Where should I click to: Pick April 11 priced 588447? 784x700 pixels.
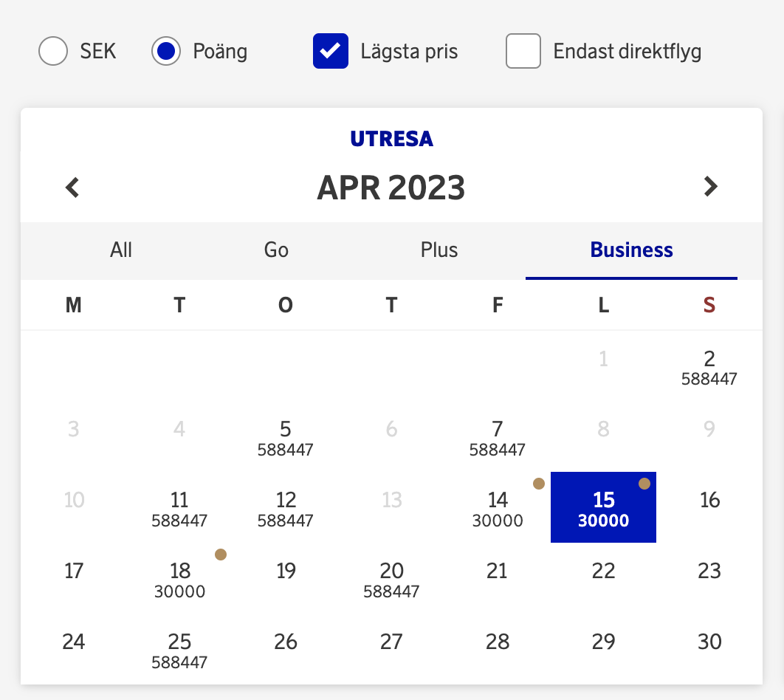click(179, 508)
